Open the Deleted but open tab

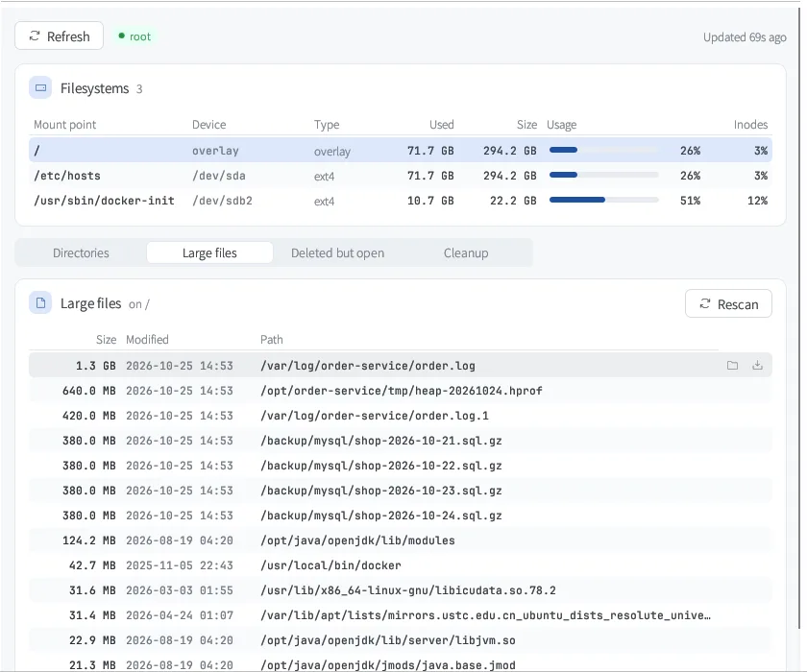pyautogui.click(x=337, y=253)
